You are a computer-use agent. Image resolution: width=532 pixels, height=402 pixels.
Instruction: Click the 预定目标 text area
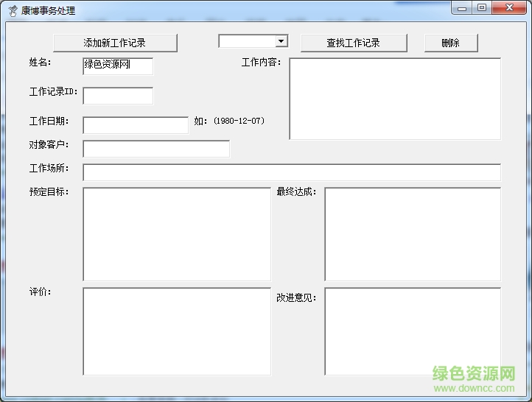[177, 234]
